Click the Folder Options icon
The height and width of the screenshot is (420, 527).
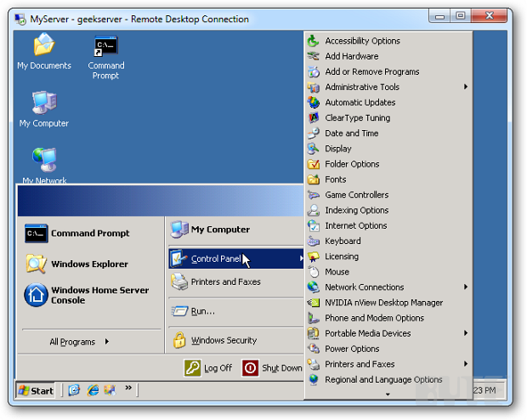point(314,164)
